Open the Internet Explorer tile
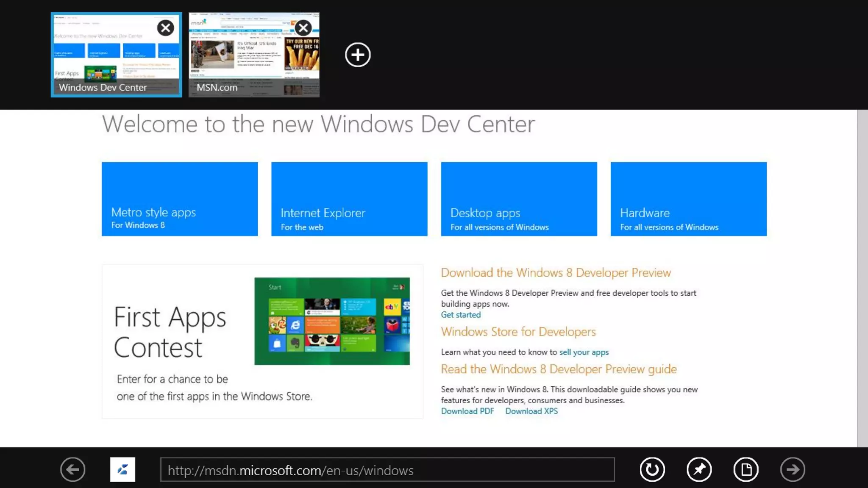Viewport: 868px width, 488px height. [x=349, y=199]
